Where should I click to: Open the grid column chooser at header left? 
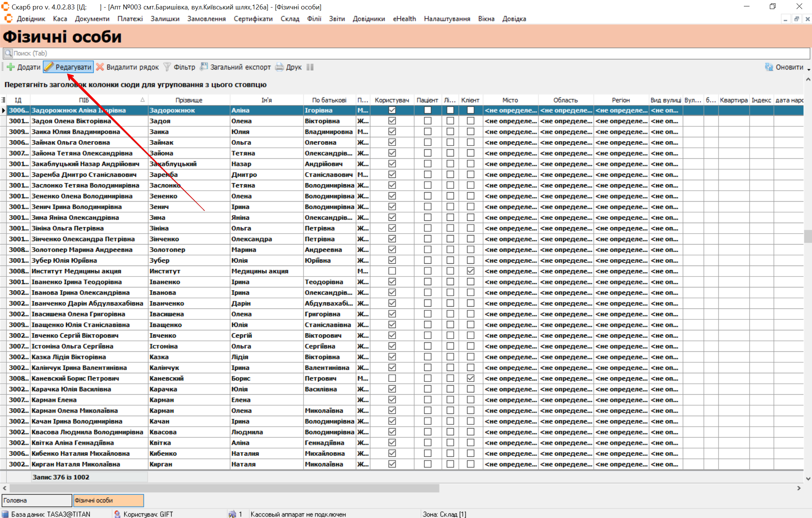pos(3,100)
